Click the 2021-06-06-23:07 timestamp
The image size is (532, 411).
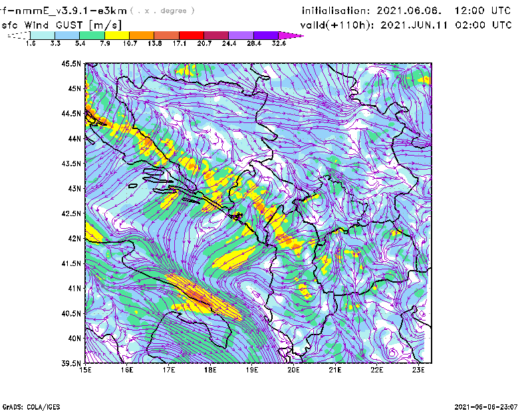[x=486, y=407]
